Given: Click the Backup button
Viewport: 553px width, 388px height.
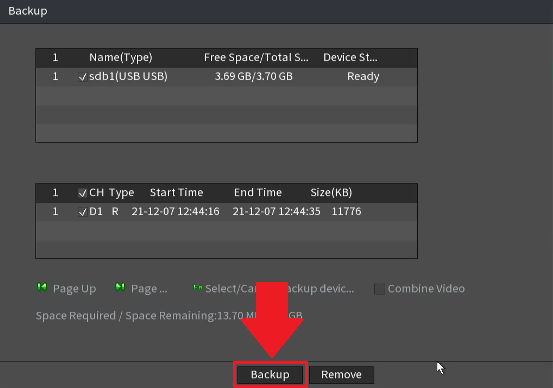Looking at the screenshot, I should coord(270,374).
